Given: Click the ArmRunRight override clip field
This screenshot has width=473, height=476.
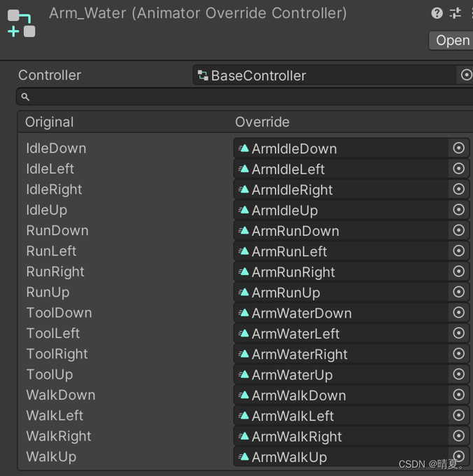Looking at the screenshot, I should 341,272.
